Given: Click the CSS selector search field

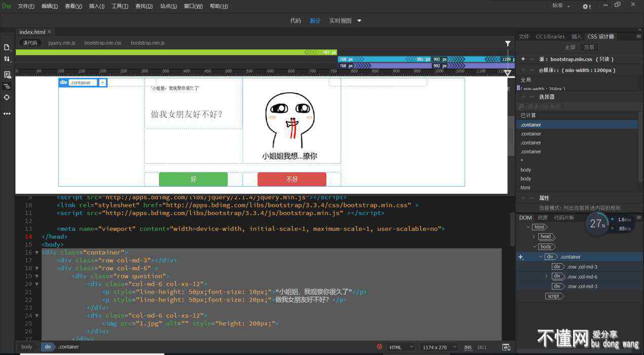Looking at the screenshot, I should pyautogui.click(x=577, y=106).
